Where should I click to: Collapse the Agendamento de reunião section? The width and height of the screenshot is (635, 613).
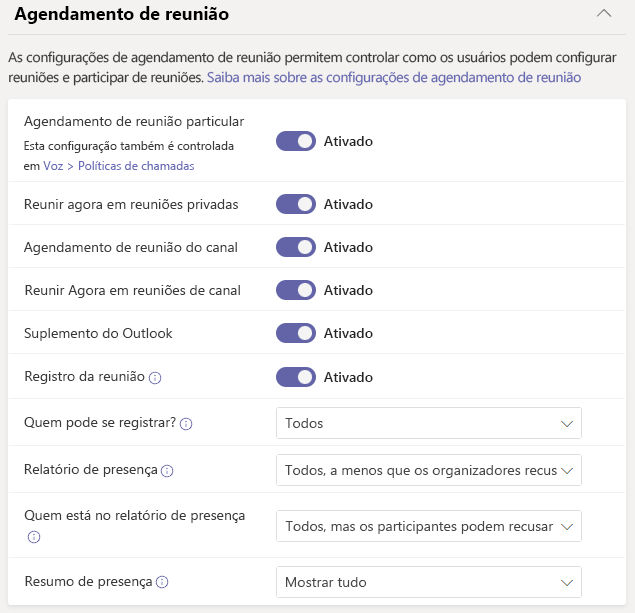603,14
